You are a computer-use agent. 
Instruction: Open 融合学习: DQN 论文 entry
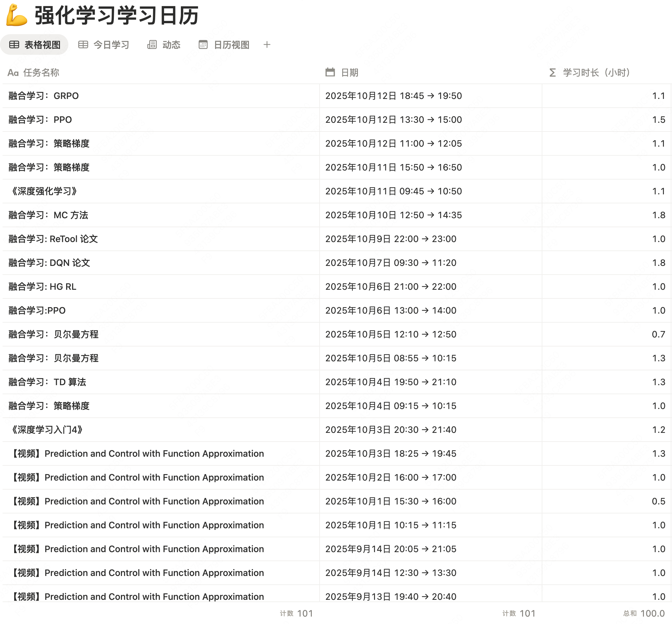(x=49, y=263)
